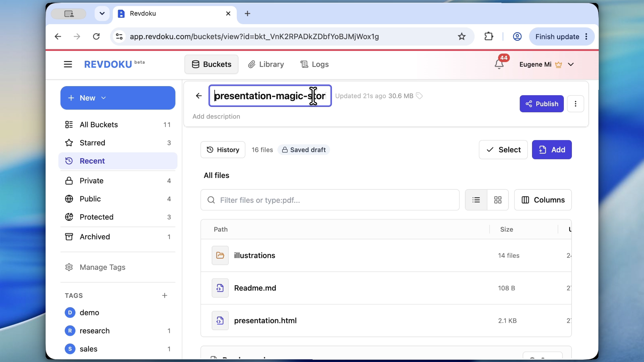The width and height of the screenshot is (644, 362).
Task: Reload the Revdoku page
Action: (96, 37)
